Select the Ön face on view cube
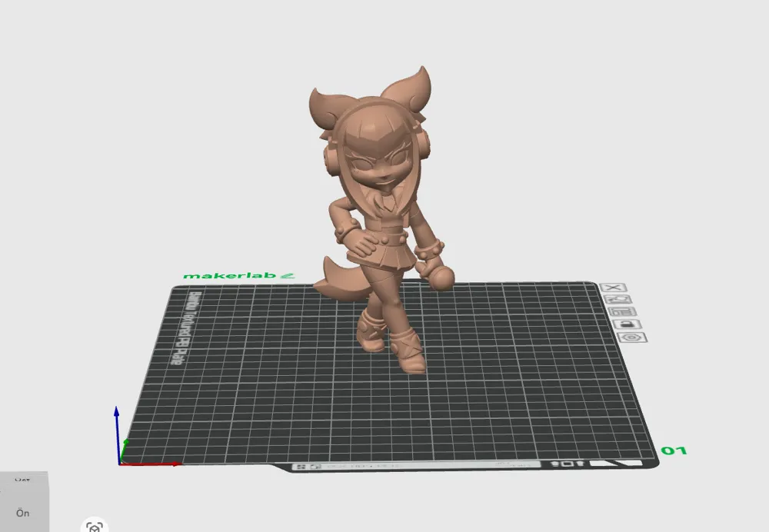This screenshot has width=769, height=532. 23,513
